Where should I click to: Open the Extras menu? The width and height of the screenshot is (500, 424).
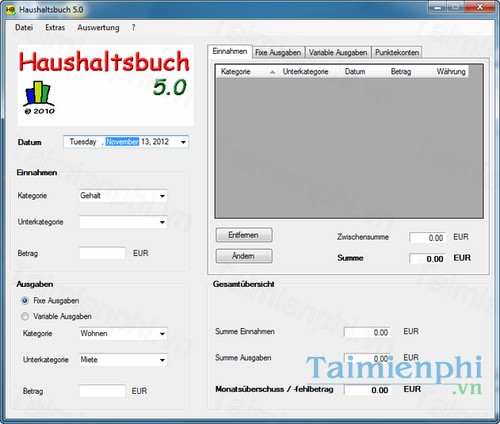pos(55,28)
